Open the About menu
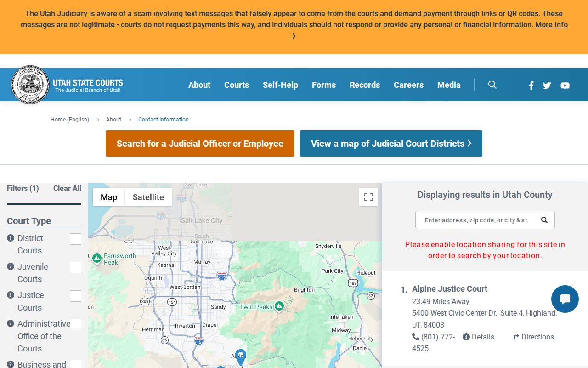The height and width of the screenshot is (368, 588). point(199,85)
